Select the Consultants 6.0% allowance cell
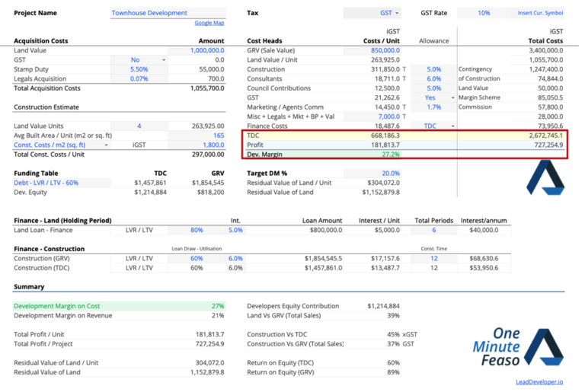The height and width of the screenshot is (392, 585). click(434, 78)
